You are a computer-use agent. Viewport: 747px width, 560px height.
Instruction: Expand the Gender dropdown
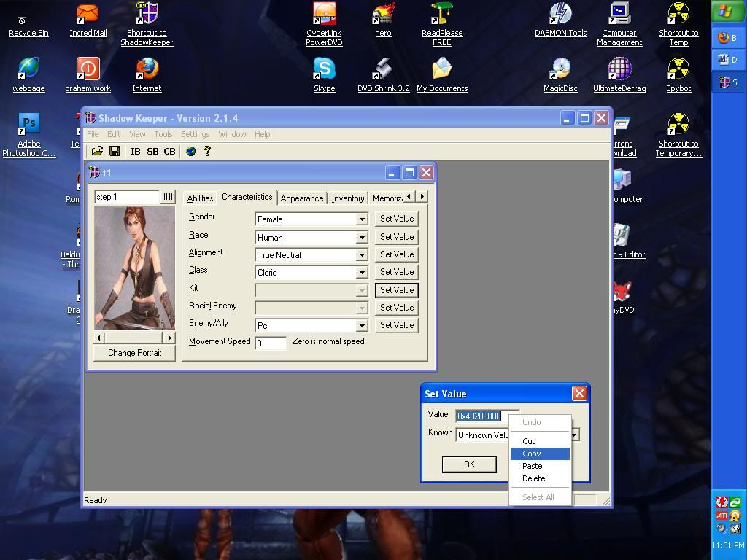click(x=361, y=219)
